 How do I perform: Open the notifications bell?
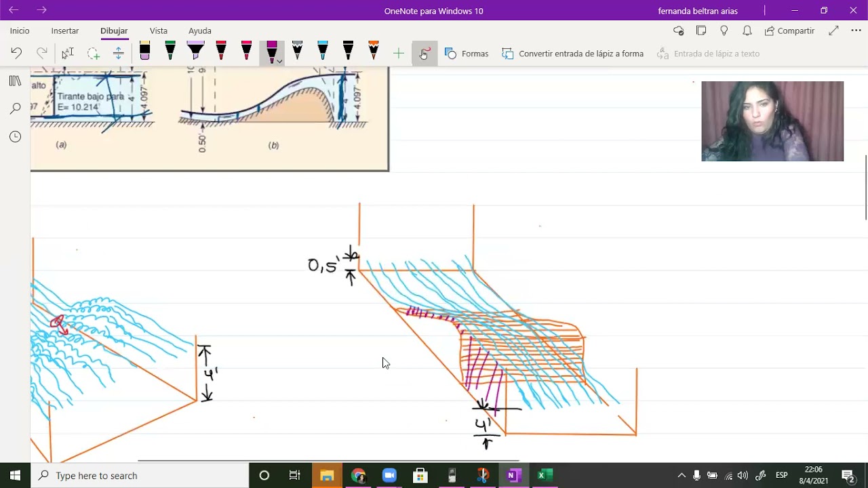click(x=747, y=30)
